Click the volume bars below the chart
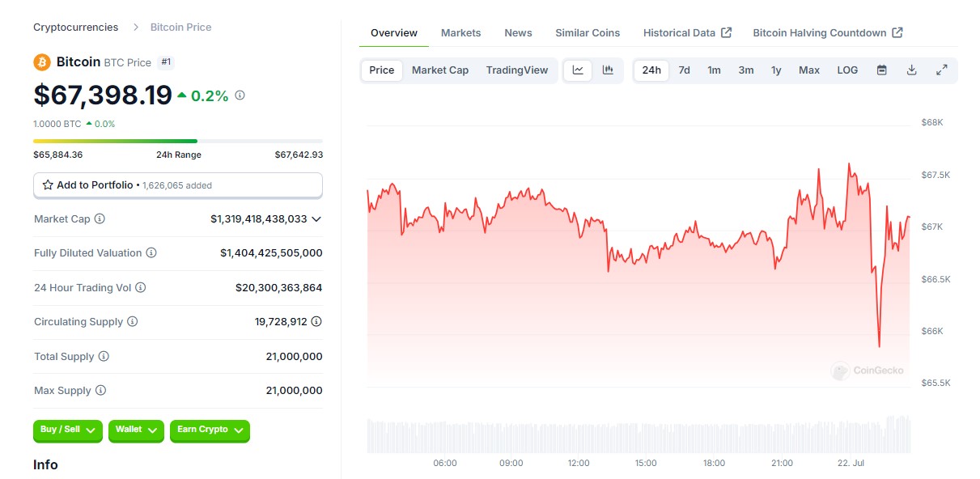The height and width of the screenshot is (479, 980). 638,436
